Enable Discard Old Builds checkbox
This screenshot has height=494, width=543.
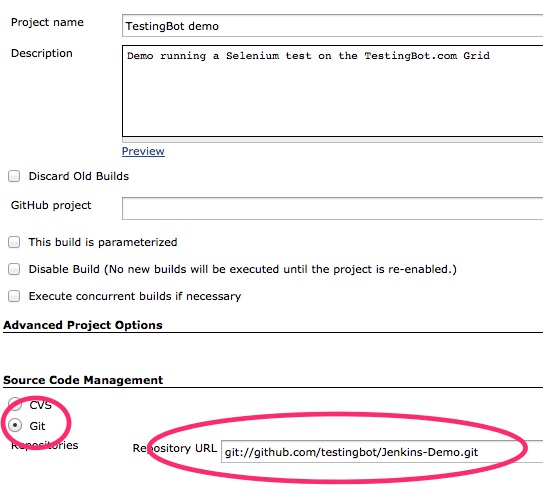14,176
